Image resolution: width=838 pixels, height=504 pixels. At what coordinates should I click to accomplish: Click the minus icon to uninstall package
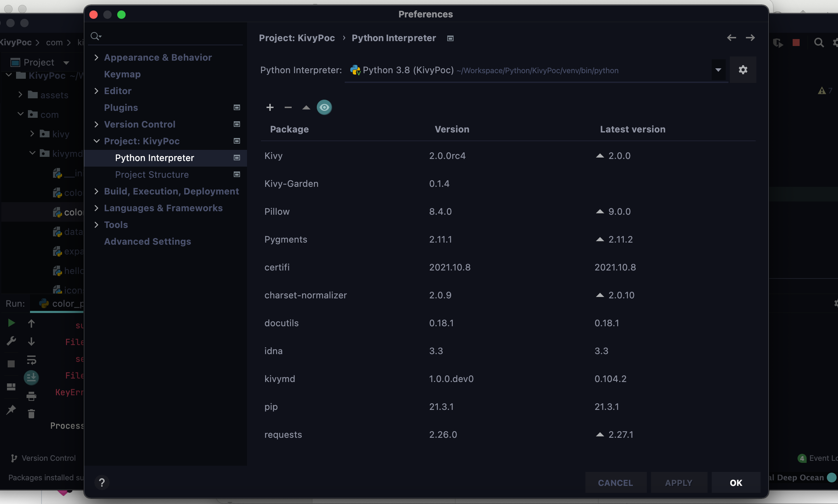click(x=288, y=107)
